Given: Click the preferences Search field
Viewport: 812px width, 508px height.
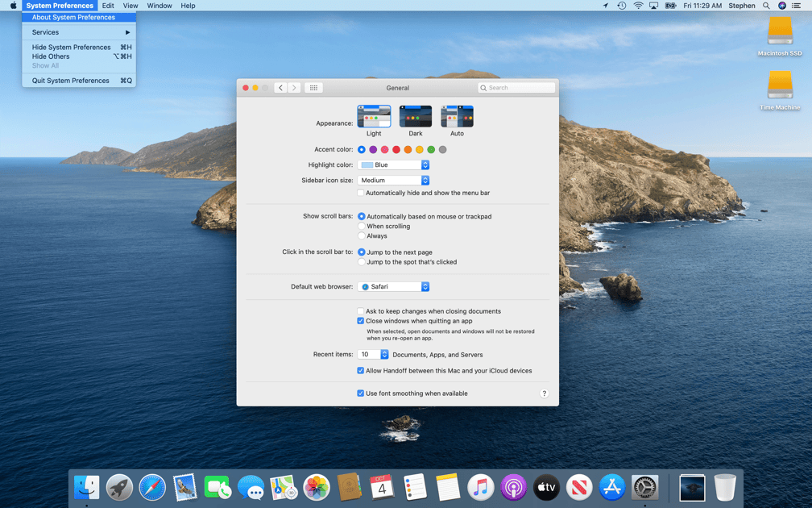Looking at the screenshot, I should 516,88.
